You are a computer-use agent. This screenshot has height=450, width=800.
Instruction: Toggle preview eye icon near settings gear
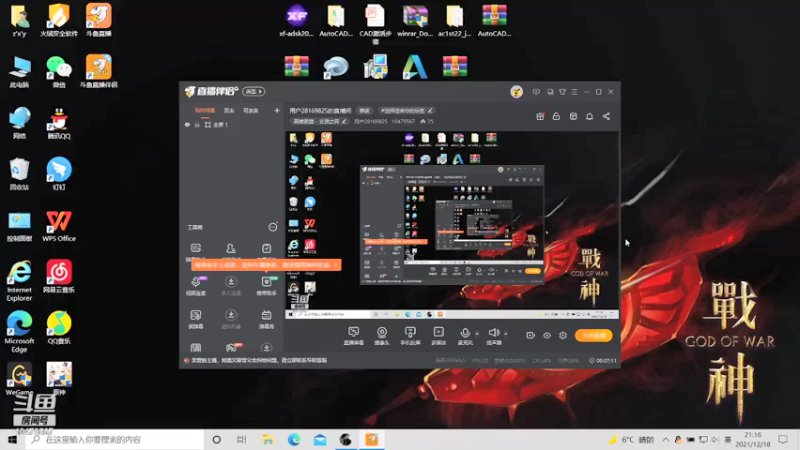[x=546, y=335]
